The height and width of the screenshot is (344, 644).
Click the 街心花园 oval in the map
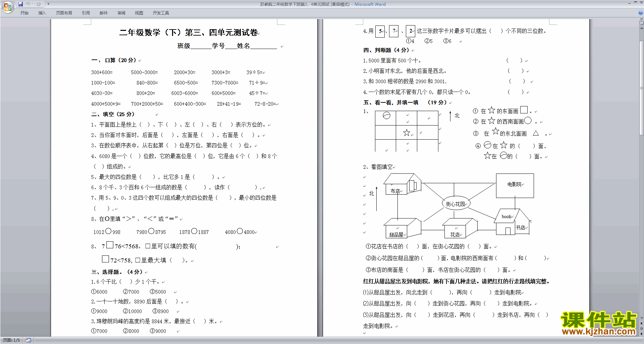pyautogui.click(x=456, y=203)
